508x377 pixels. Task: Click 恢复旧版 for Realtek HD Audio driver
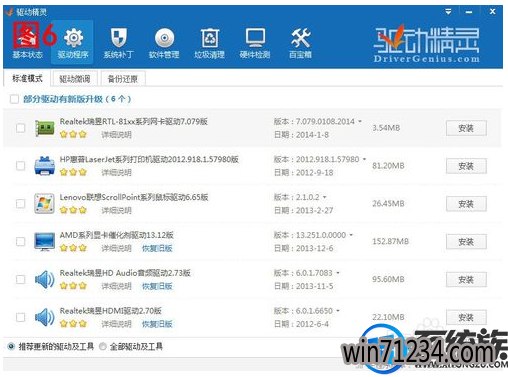pos(157,286)
